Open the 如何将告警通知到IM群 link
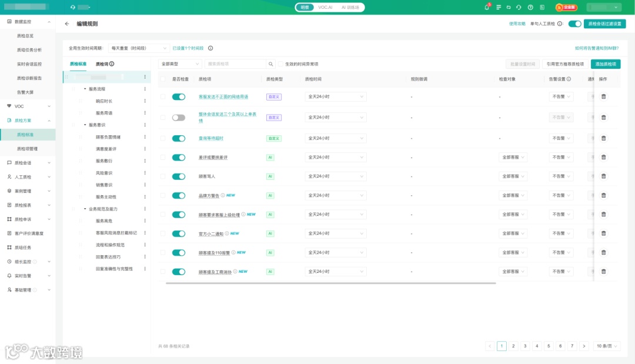The width and height of the screenshot is (635, 364). click(x=597, y=48)
